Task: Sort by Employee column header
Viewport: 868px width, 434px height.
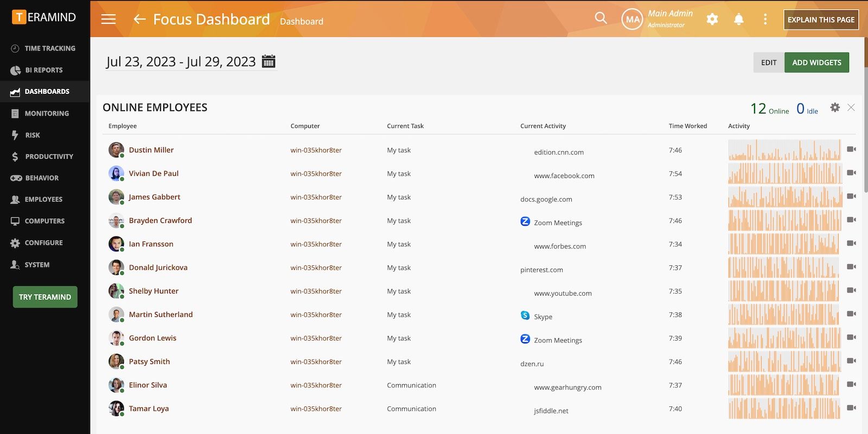Action: point(123,126)
